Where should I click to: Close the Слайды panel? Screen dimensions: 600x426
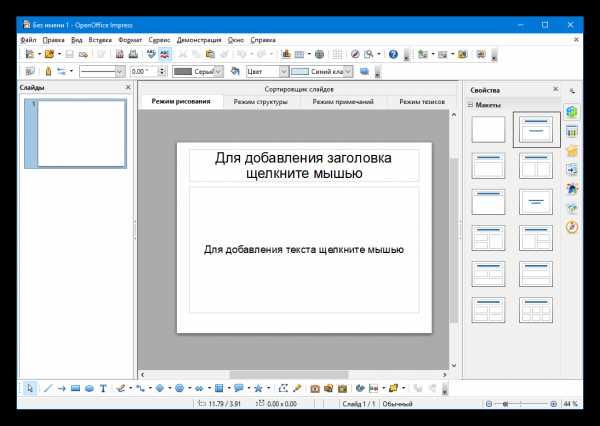[x=128, y=87]
